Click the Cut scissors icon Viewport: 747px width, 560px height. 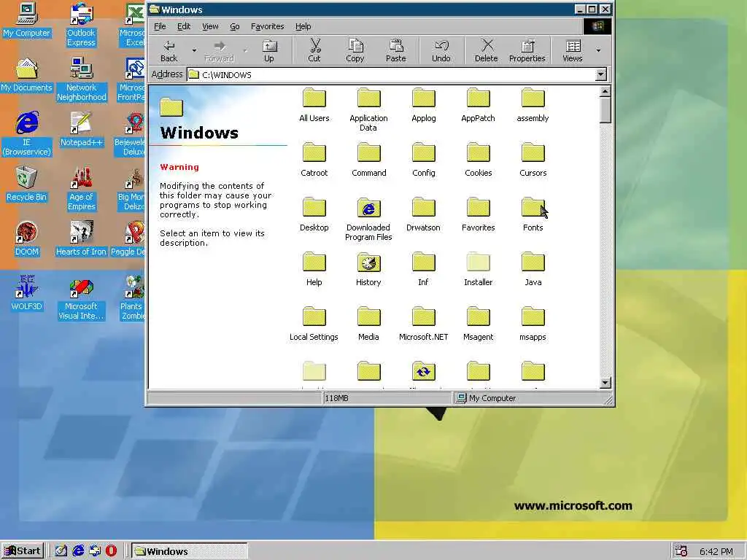(x=314, y=46)
